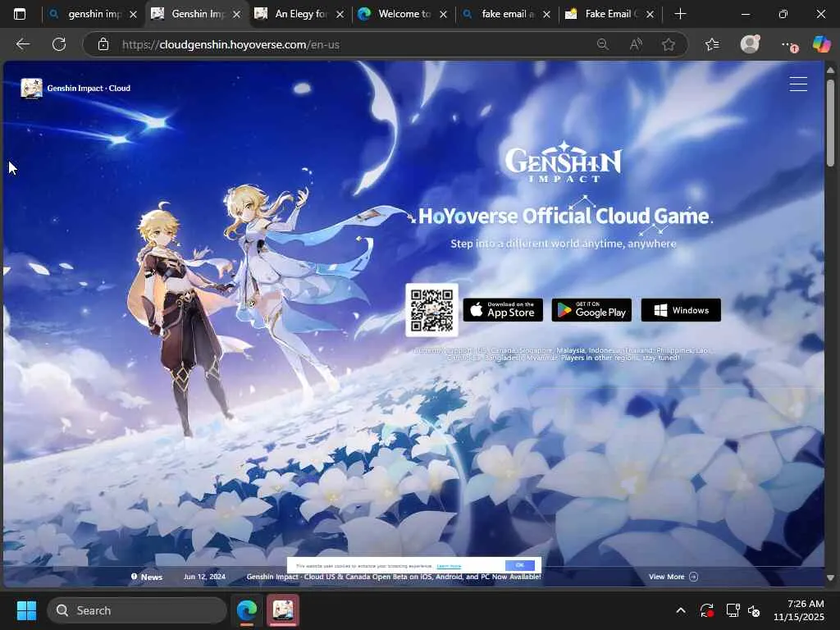
Task: Refresh the Genshin Impact Cloud page
Action: (59, 44)
